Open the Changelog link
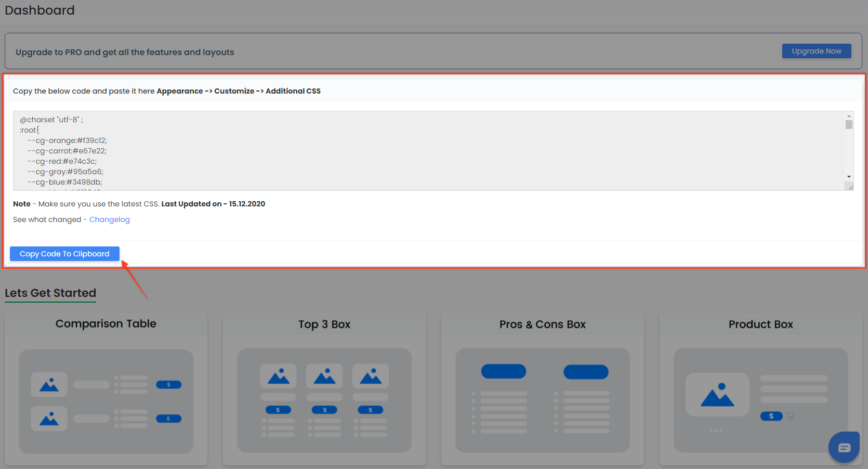This screenshot has height=469, width=868. [x=110, y=219]
